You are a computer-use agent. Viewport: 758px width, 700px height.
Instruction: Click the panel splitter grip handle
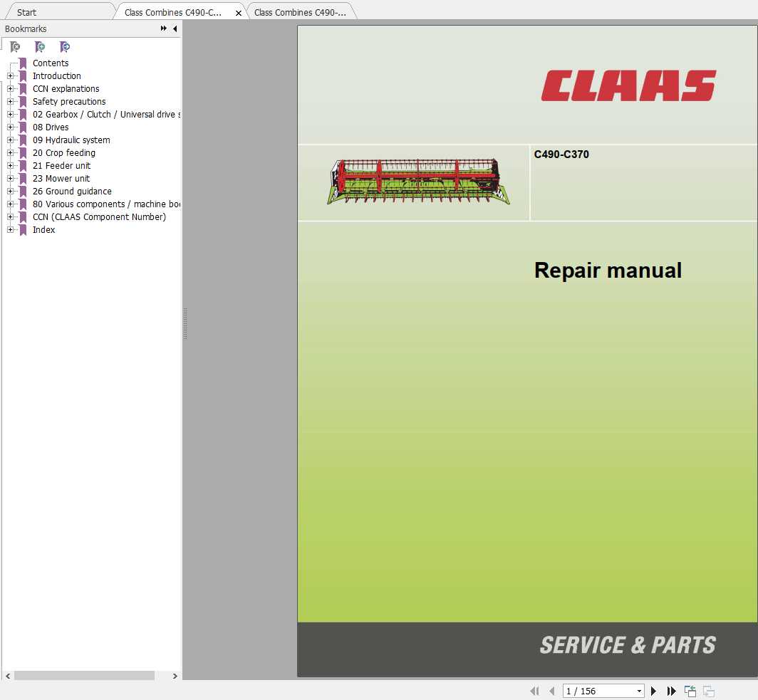click(185, 324)
